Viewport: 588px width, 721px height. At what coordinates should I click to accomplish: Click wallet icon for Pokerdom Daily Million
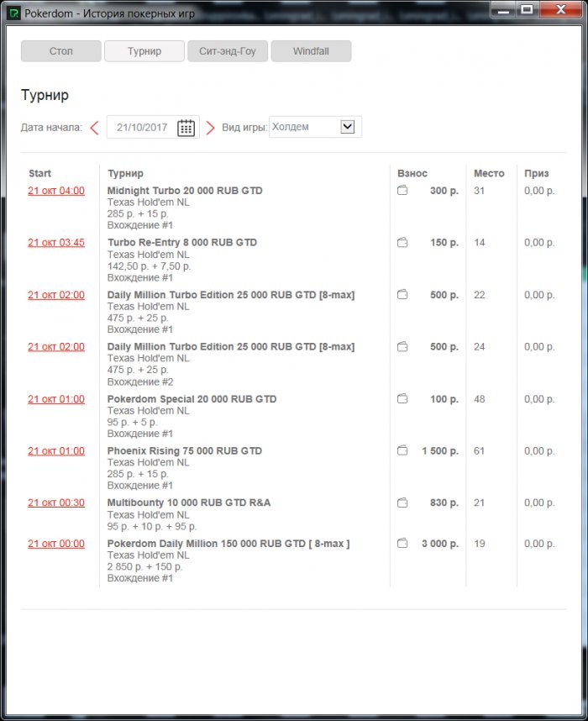point(402,544)
